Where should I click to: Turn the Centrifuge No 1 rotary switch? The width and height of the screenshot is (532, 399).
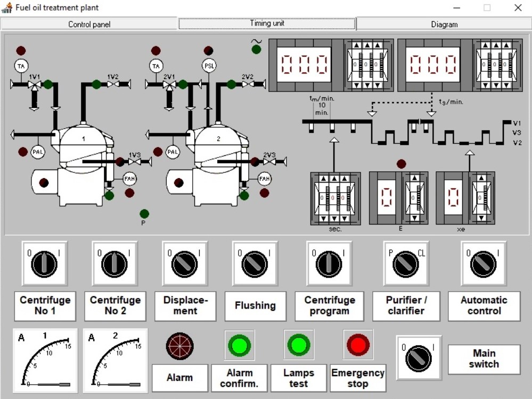click(44, 263)
